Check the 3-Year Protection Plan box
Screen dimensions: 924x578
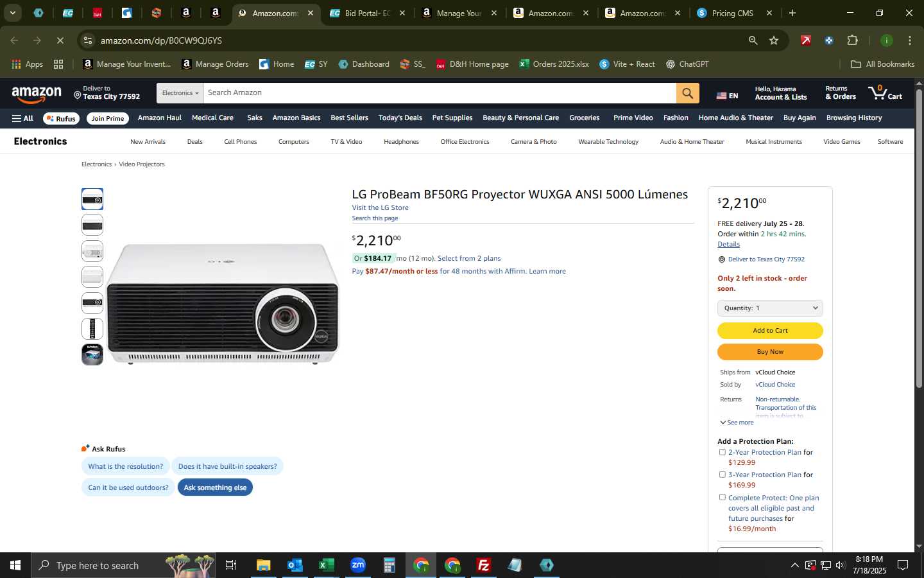click(x=722, y=475)
